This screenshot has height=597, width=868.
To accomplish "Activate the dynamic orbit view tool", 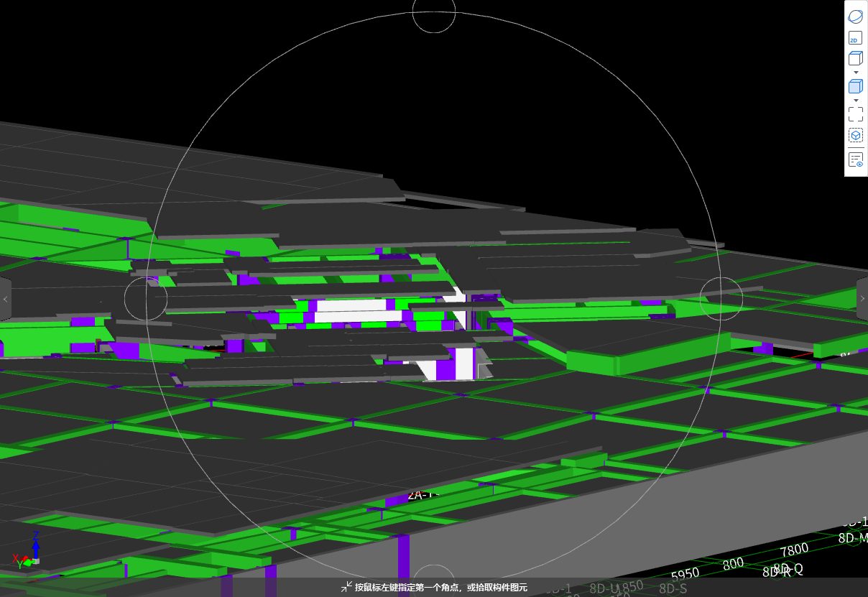I will pyautogui.click(x=855, y=17).
